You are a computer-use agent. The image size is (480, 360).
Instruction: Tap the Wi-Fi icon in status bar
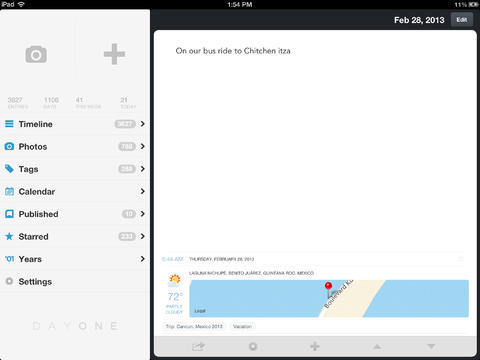pos(21,4)
